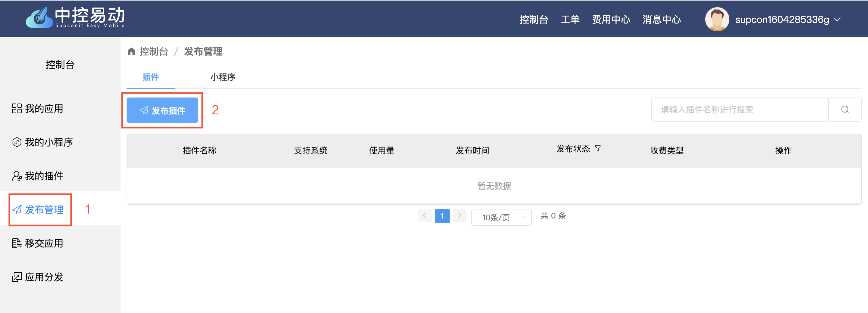Click the 收费类型 column header
868x313 pixels.
pyautogui.click(x=666, y=150)
